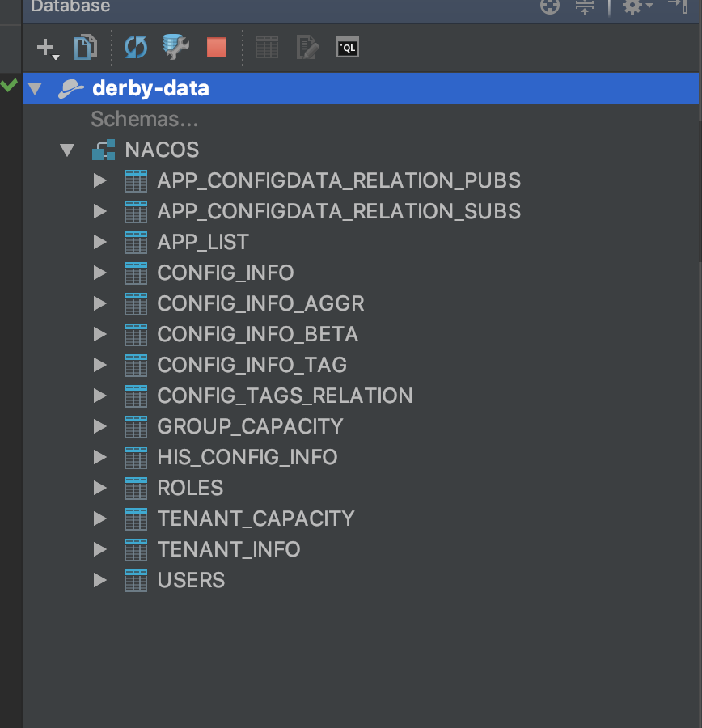Select the derby-data data source name
Viewport: 702px width, 728px height.
tap(151, 88)
